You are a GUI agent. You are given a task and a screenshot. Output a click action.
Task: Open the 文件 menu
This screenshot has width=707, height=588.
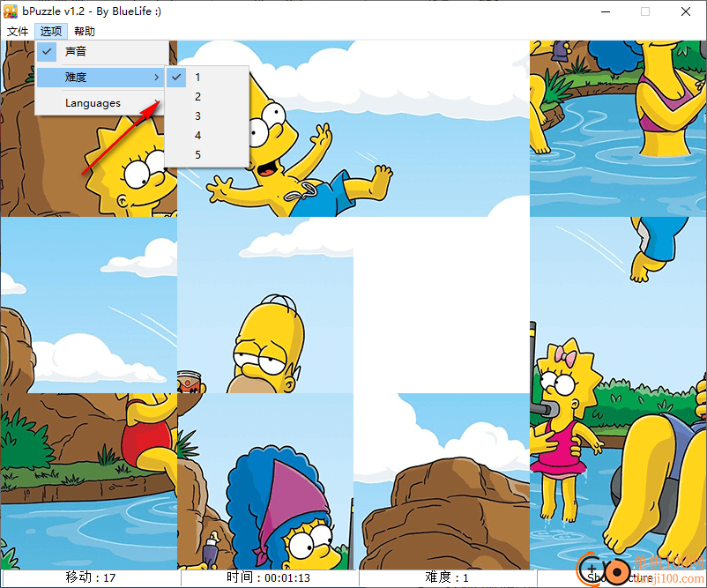pyautogui.click(x=18, y=31)
